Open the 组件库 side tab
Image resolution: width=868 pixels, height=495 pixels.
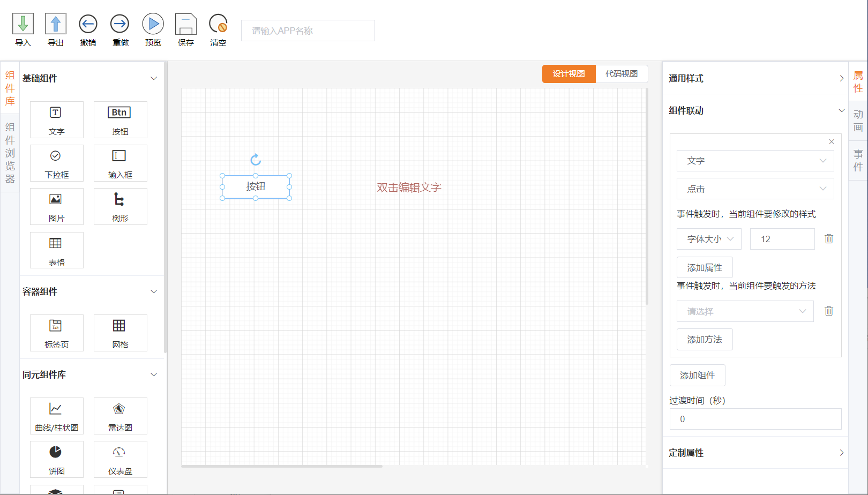pos(10,88)
